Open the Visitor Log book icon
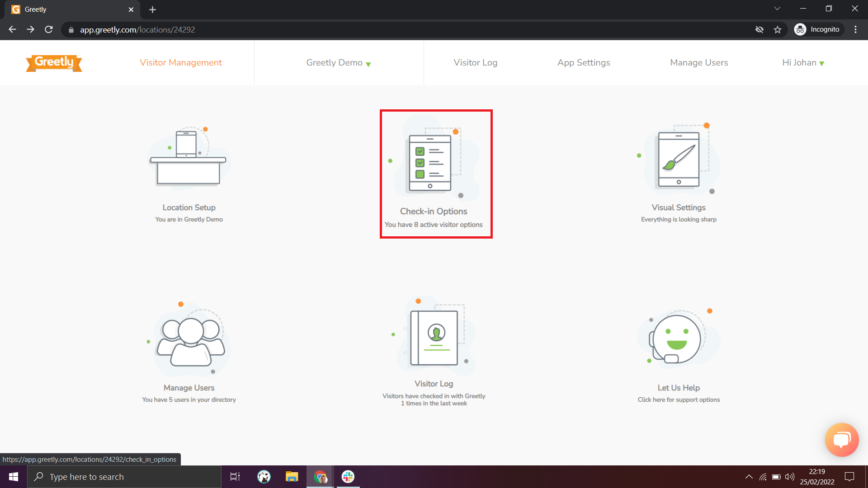 coord(434,336)
